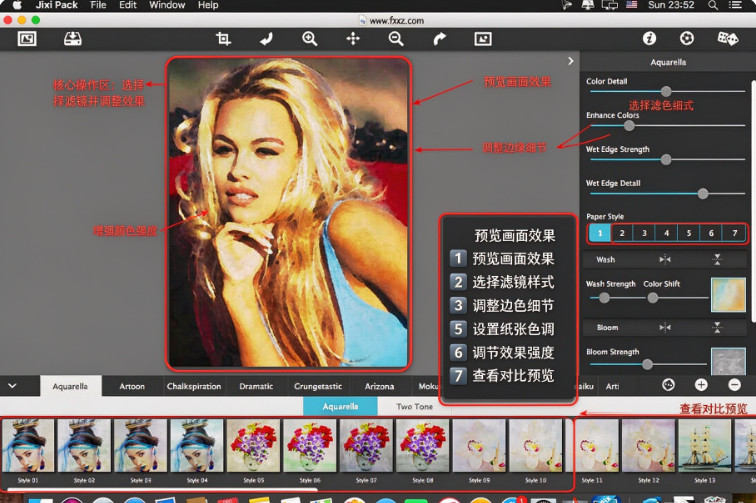Viewport: 756px width, 503px height.
Task: Open the Apple menu
Action: coord(17,5)
